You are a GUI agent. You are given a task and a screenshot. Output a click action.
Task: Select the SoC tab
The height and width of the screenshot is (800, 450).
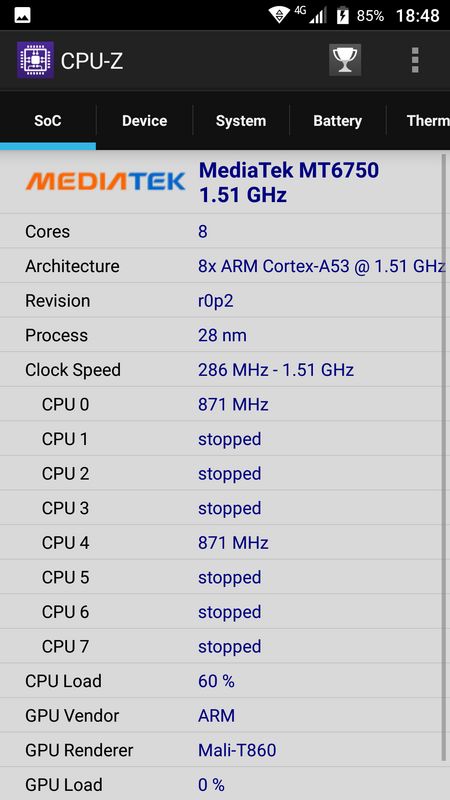(x=47, y=121)
